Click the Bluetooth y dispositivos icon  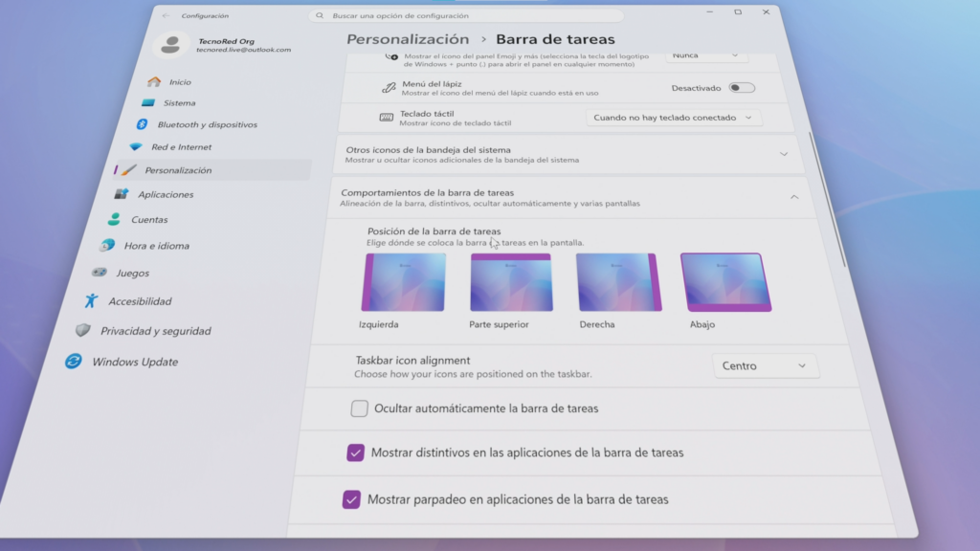pyautogui.click(x=142, y=124)
